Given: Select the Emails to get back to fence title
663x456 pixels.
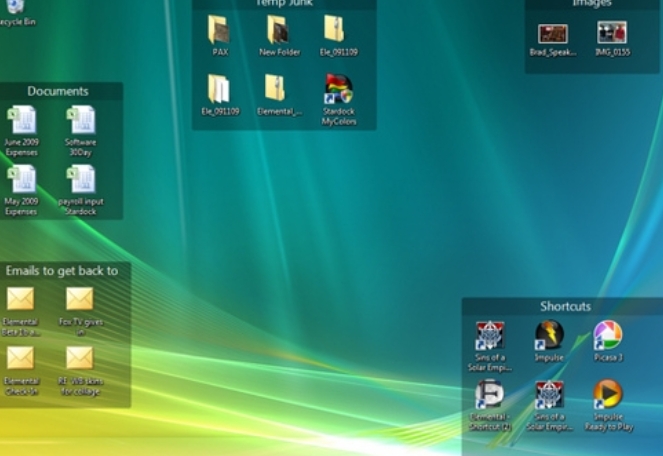Looking at the screenshot, I should [62, 271].
